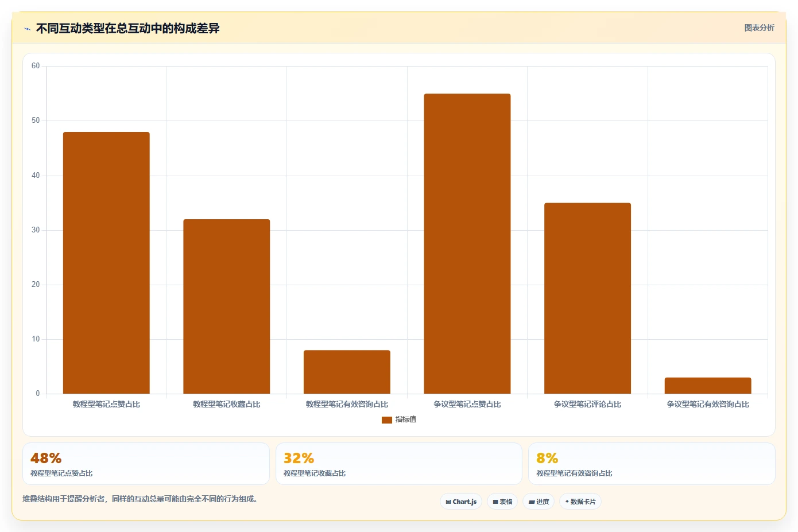Select the 教程型笔记有效咨询占比 bar
This screenshot has height=532, width=798.
point(347,372)
